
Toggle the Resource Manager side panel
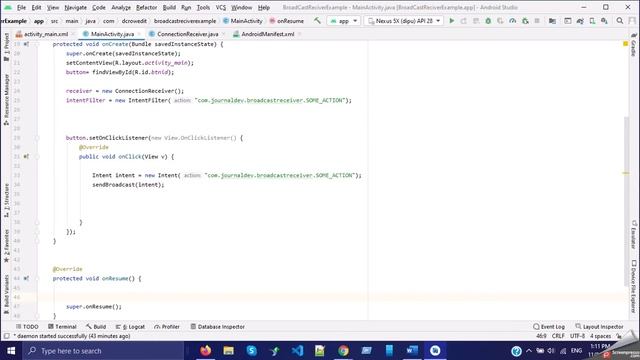tap(6, 99)
